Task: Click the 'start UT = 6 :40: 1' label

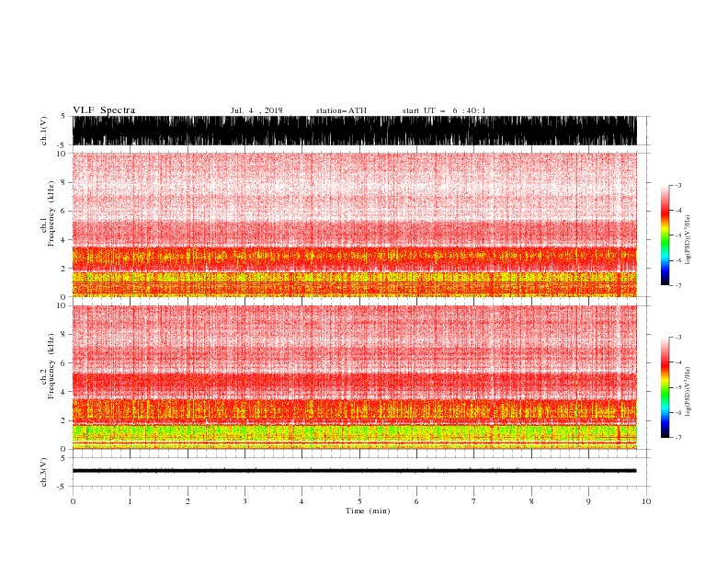Action: (444, 110)
